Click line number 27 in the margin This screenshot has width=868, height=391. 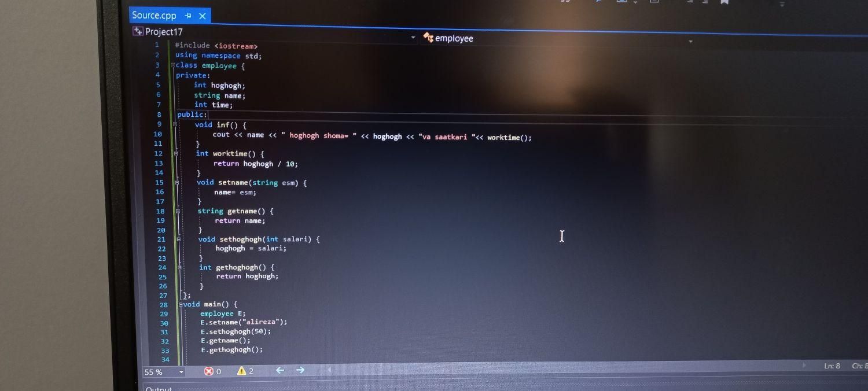[163, 296]
